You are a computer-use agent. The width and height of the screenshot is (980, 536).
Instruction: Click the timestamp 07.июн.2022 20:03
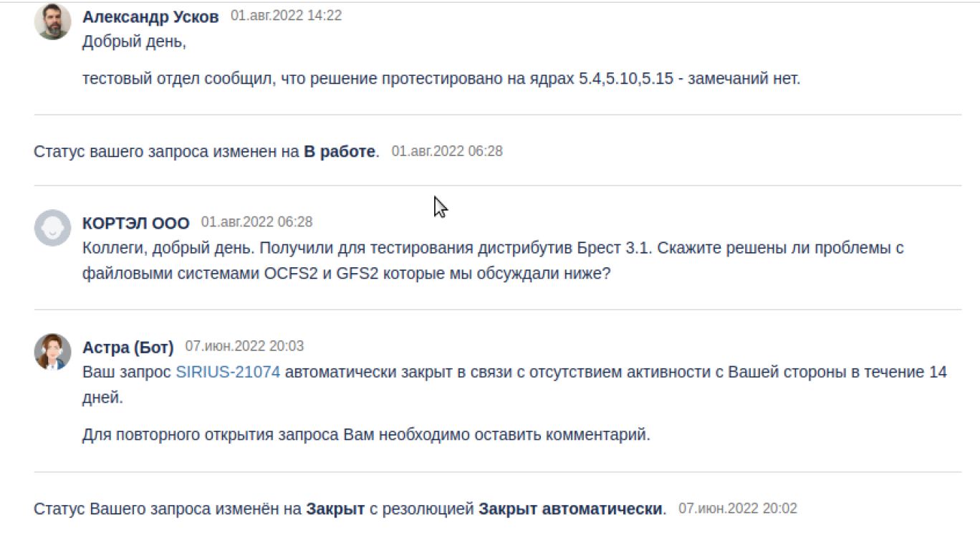pos(244,346)
